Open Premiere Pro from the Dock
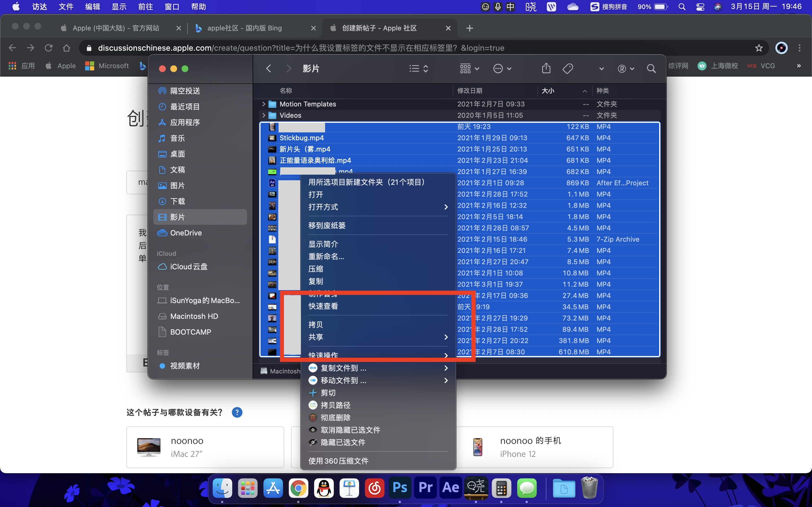 click(425, 488)
